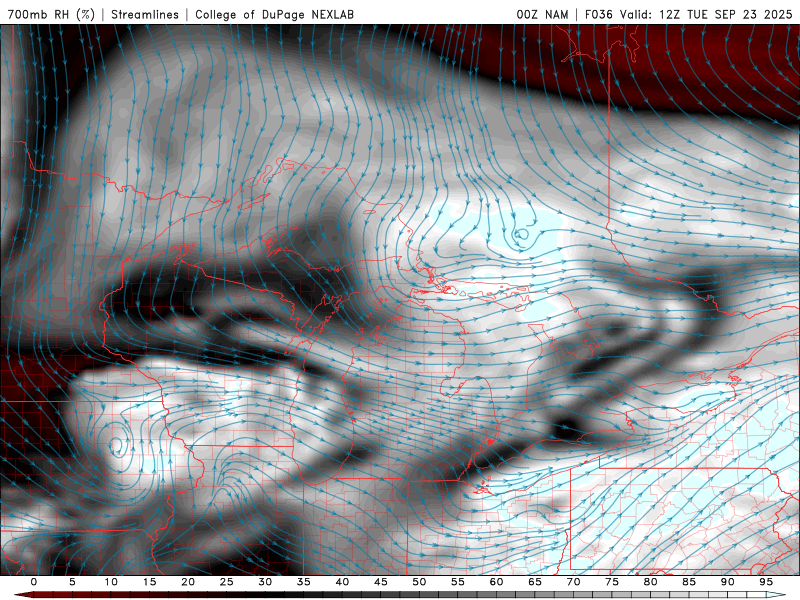Click "College of DuPage NEXLAB" text
The image size is (800, 600).
tap(274, 14)
